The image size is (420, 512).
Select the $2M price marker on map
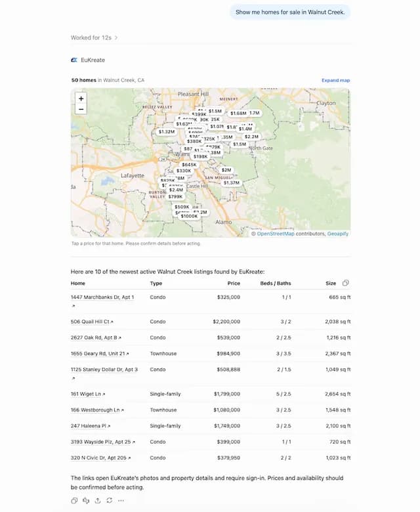click(226, 170)
